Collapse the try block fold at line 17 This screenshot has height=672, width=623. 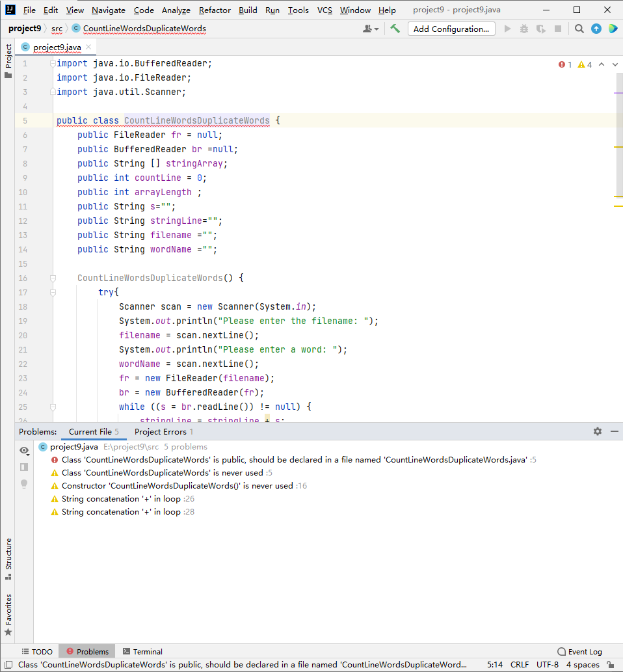(53, 292)
